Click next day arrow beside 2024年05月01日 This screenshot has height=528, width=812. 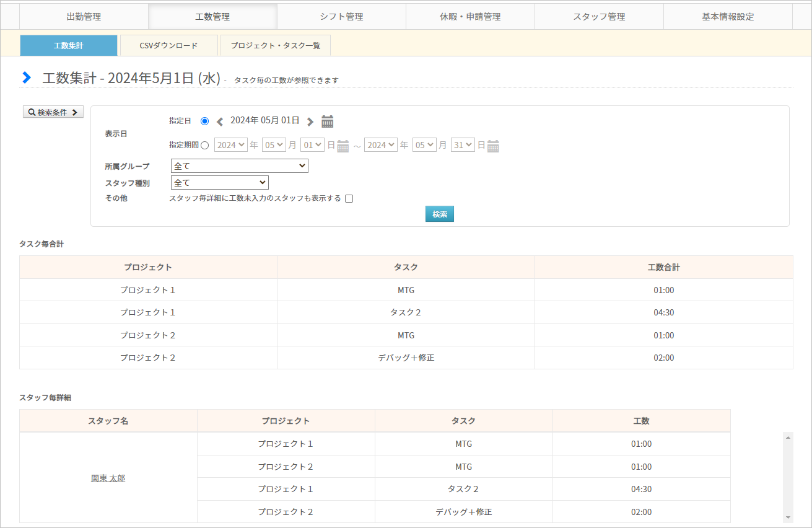click(310, 121)
